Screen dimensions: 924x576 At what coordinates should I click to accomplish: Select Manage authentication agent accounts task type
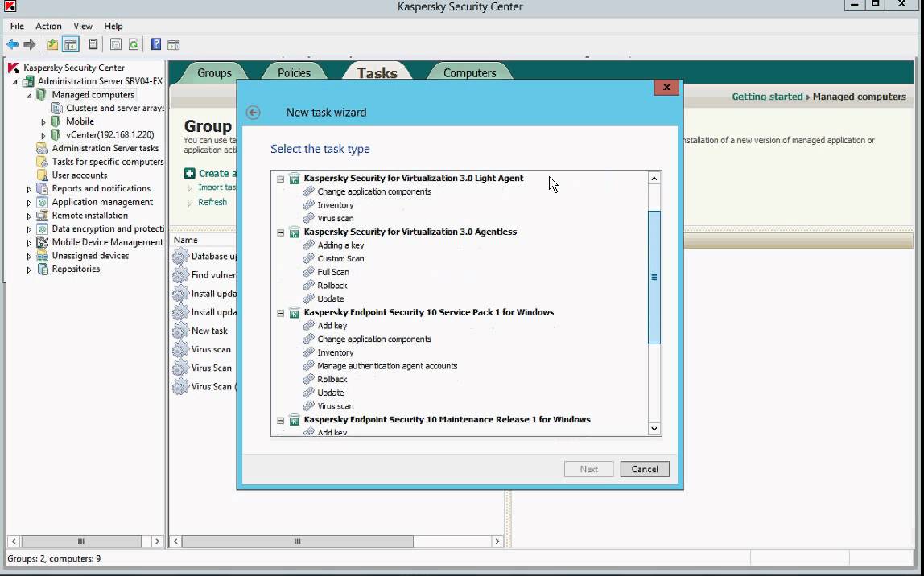[x=387, y=366]
